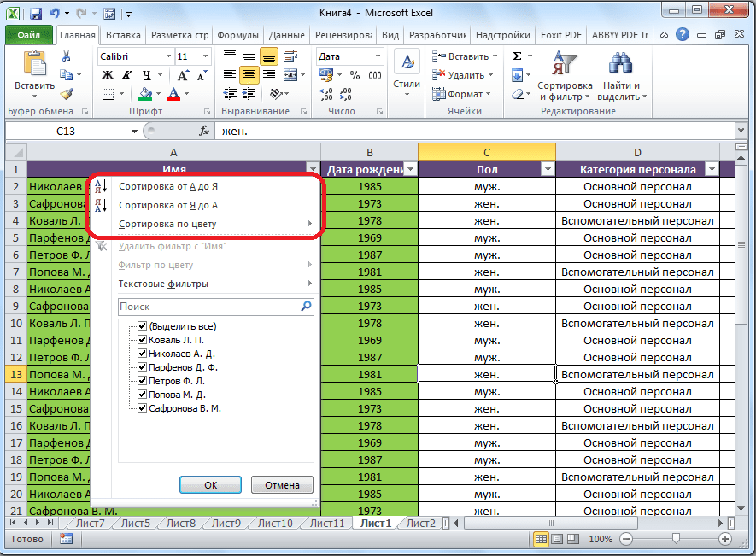The width and height of the screenshot is (756, 556).
Task: Switch to the Формулы ribbon tab
Action: tap(237, 36)
